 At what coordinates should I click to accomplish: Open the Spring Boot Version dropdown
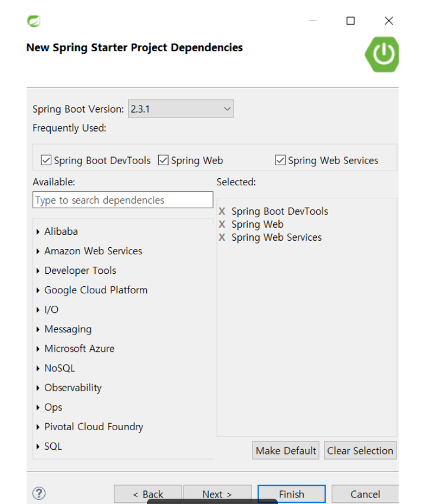[181, 109]
